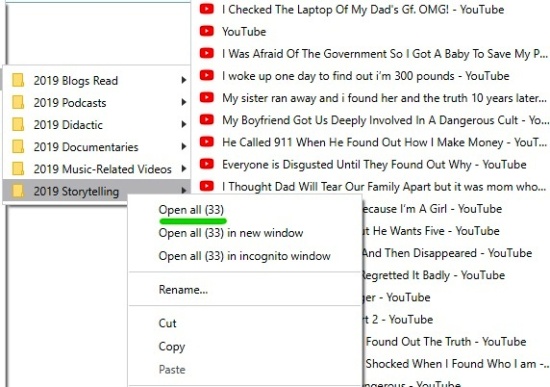The image size is (550, 387).
Task: Open bookmark ending 'Found Out The Truth - YouTube'
Action: pyautogui.click(x=445, y=341)
